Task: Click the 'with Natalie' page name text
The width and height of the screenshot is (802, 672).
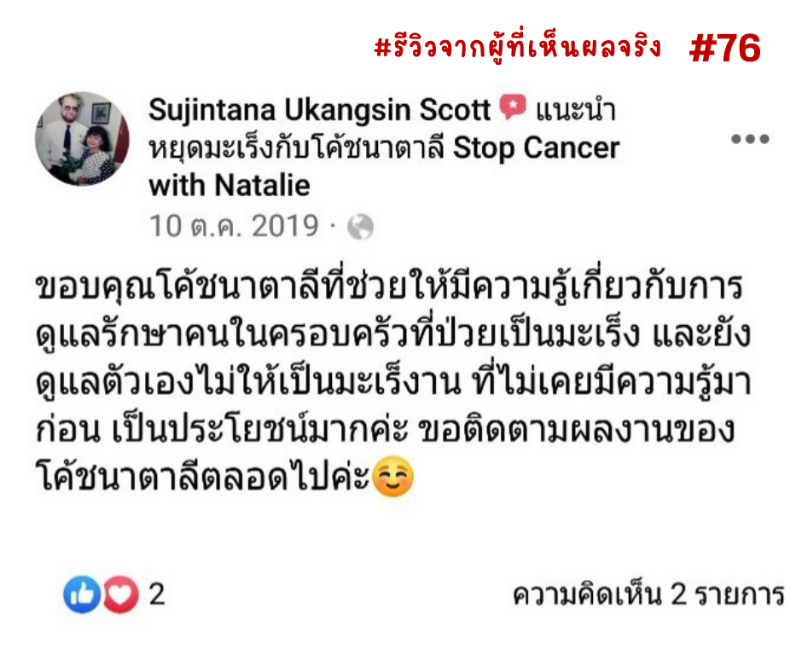Action: [x=230, y=185]
